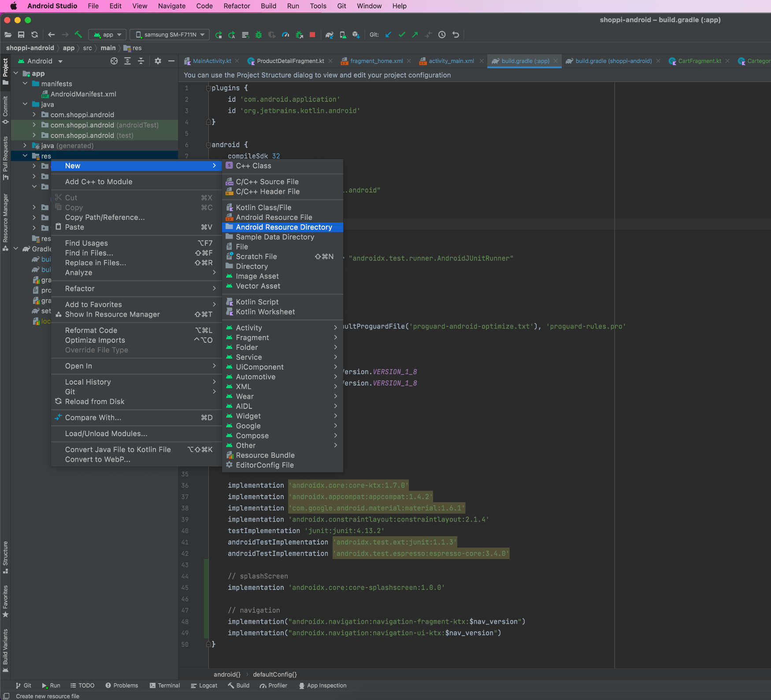Click the Apple menu icon
This screenshot has width=771, height=700.
pos(13,6)
